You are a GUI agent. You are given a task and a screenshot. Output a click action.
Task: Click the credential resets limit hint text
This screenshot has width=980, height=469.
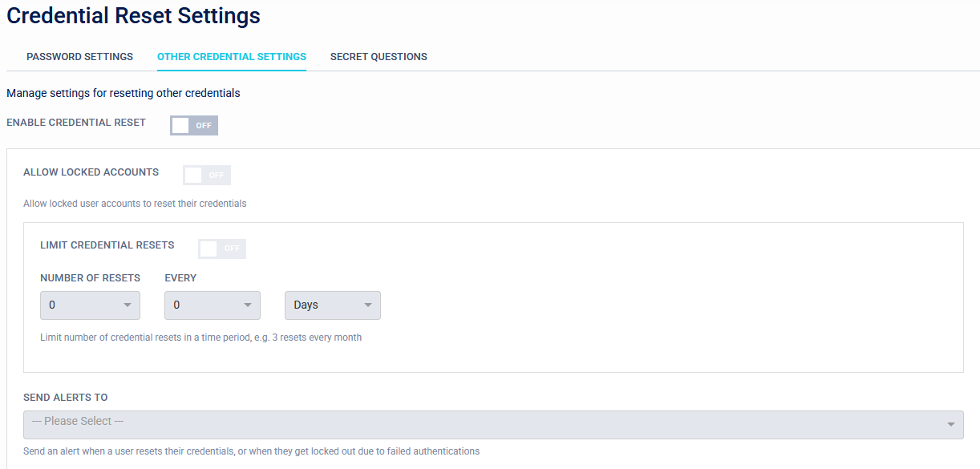pos(202,337)
